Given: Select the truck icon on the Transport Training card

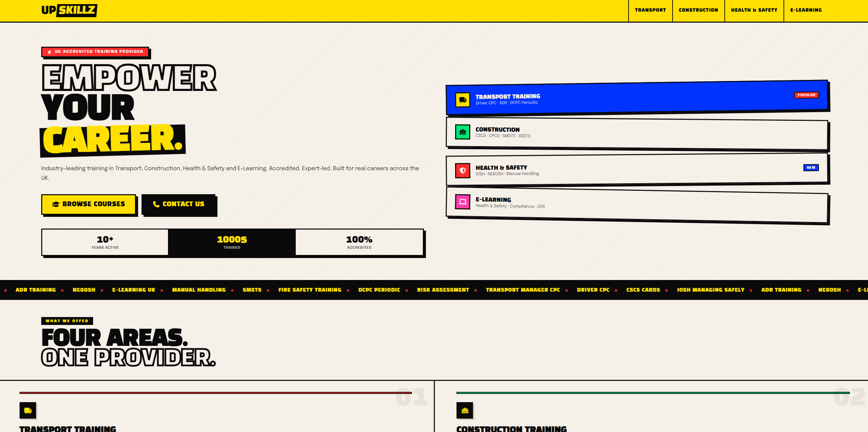Looking at the screenshot, I should click(x=462, y=100).
